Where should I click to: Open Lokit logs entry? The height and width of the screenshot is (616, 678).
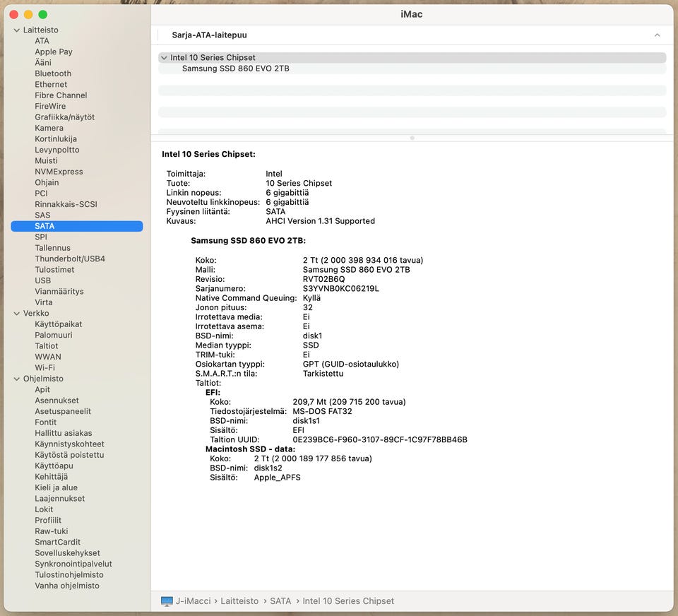44,509
